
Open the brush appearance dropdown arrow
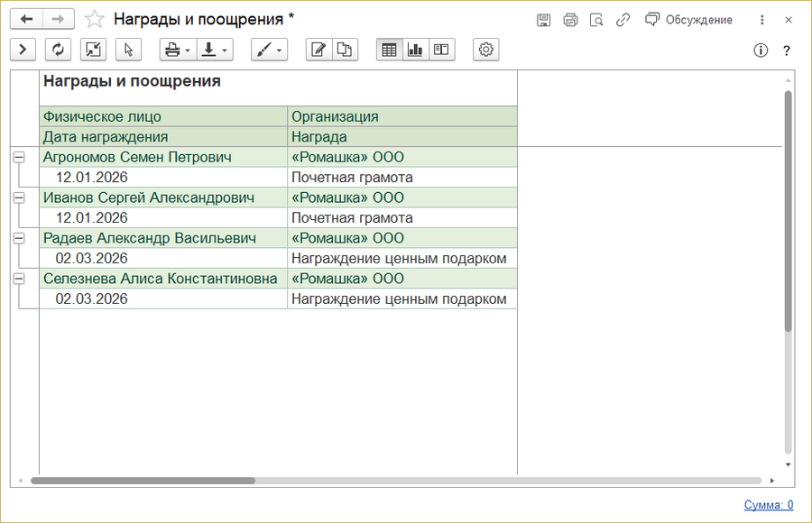[x=279, y=50]
